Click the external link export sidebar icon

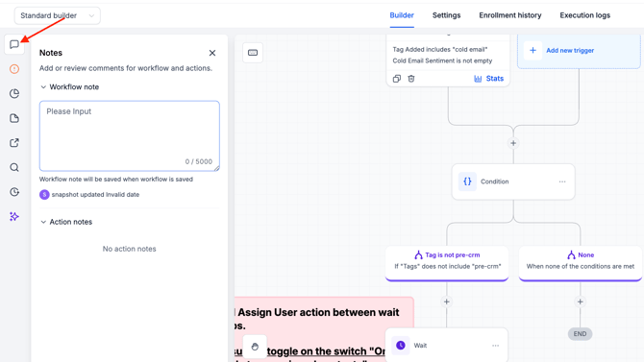click(x=14, y=143)
